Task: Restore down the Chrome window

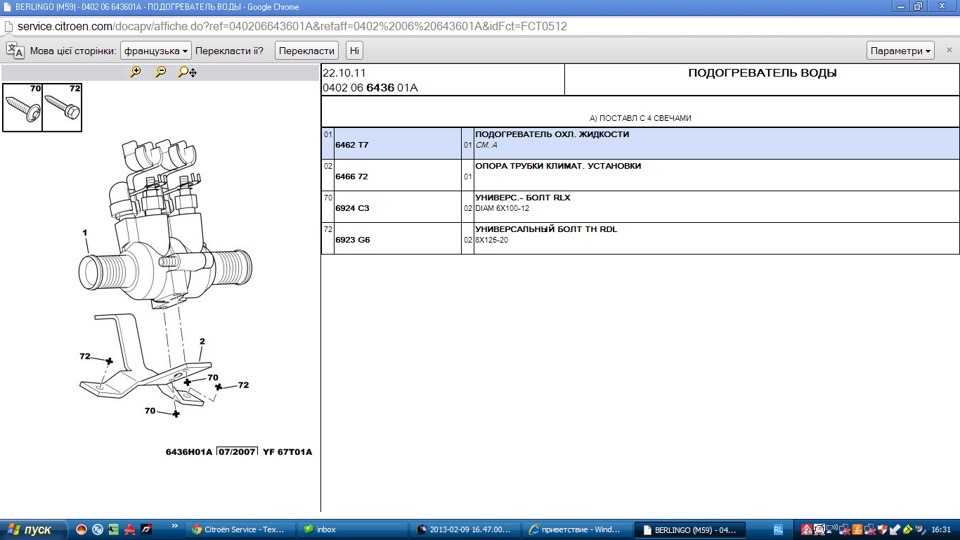Action: 918,6
